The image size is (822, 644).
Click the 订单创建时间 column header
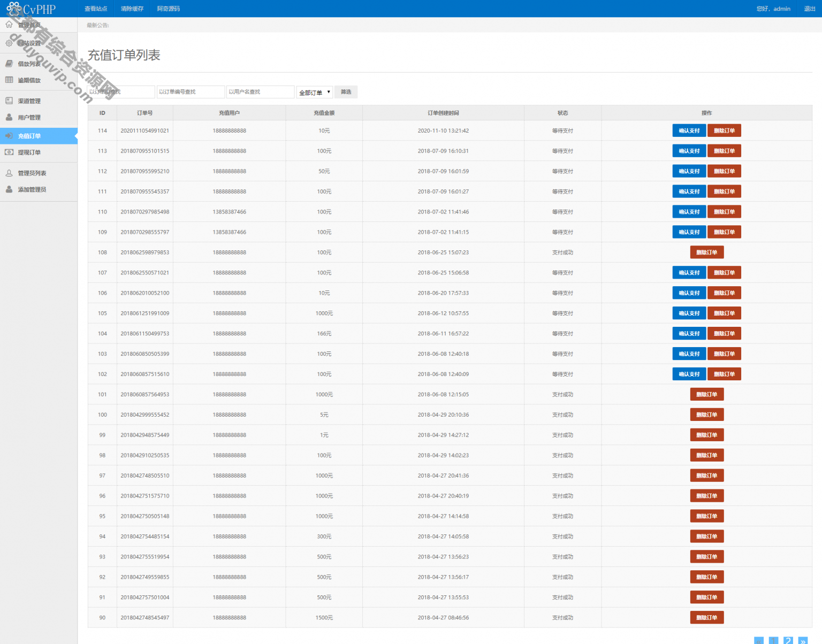click(443, 113)
